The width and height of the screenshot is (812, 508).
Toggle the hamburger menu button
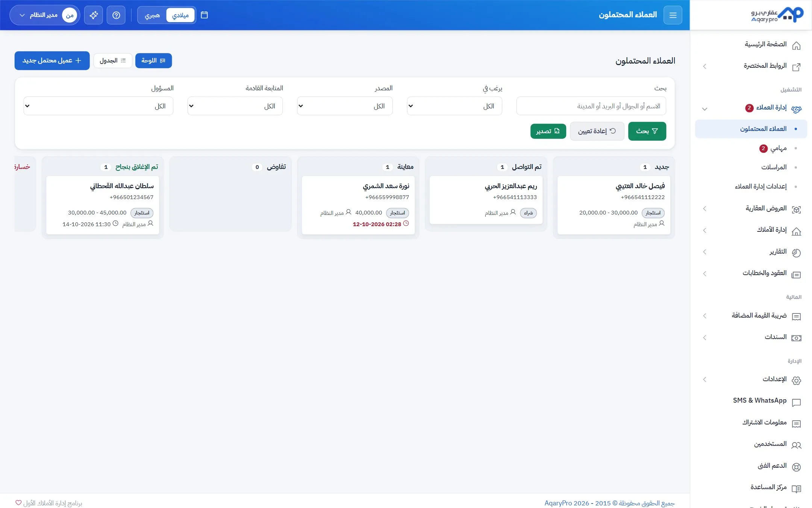pyautogui.click(x=673, y=15)
